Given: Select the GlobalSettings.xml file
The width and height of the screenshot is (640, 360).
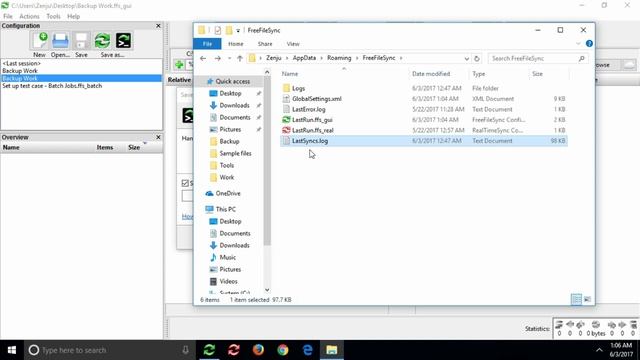Looking at the screenshot, I should (317, 99).
